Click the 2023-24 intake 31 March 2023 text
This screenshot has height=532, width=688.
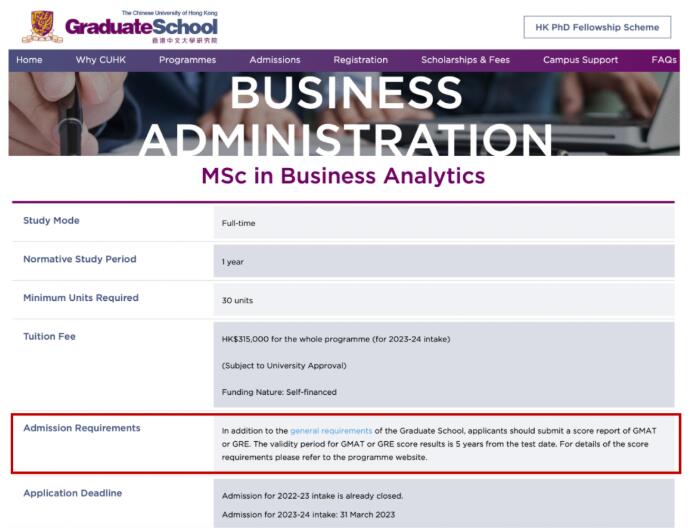[308, 514]
